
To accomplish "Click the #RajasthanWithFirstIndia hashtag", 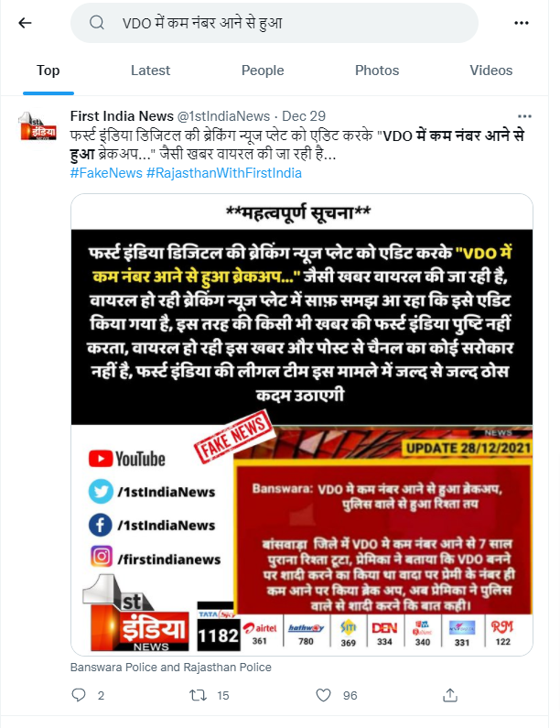I will (x=224, y=173).
